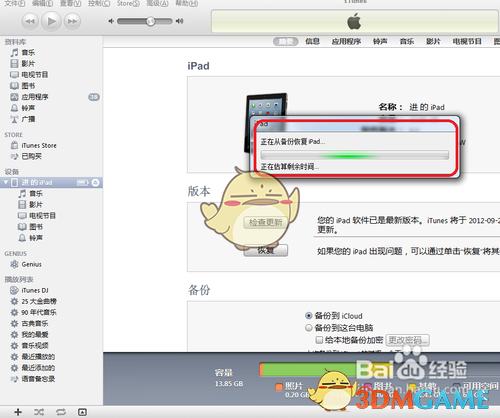Click the Play button

[x=51, y=21]
